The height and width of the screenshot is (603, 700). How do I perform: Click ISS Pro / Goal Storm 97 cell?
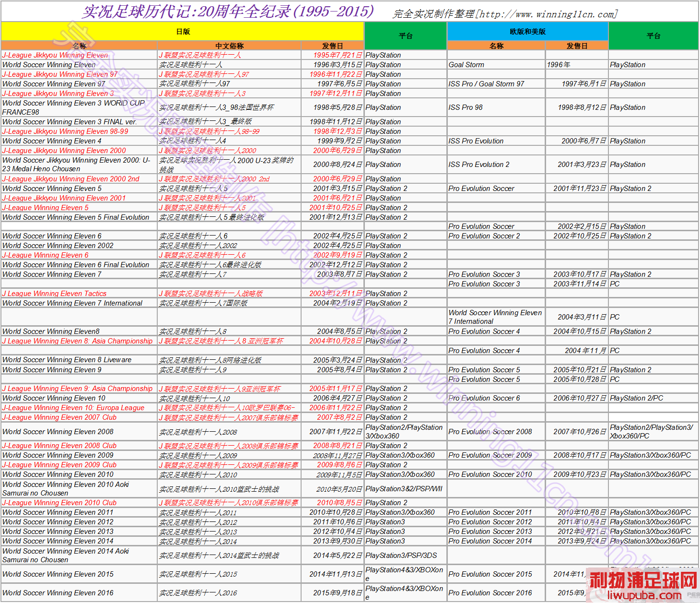496,84
